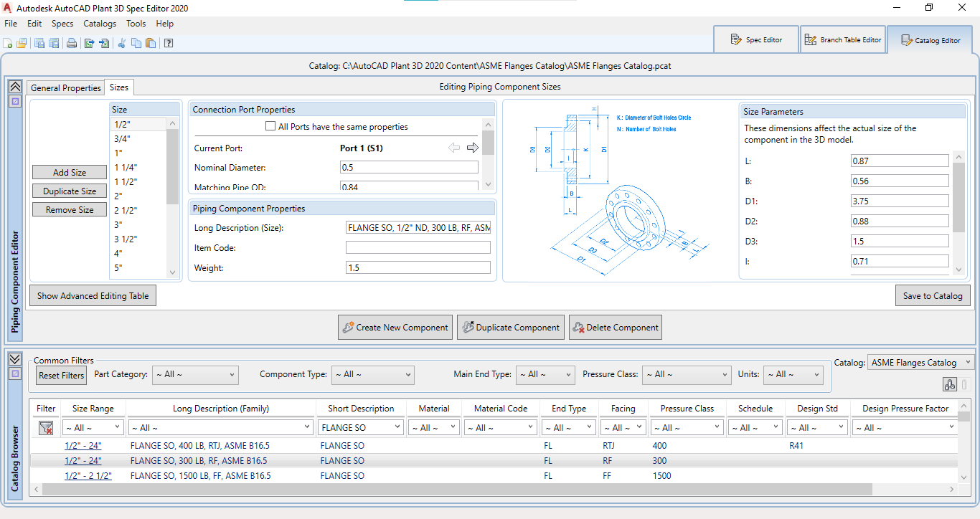Collapse the Piping Component Editor panel
Screen dimensions: 980x519
(x=14, y=86)
